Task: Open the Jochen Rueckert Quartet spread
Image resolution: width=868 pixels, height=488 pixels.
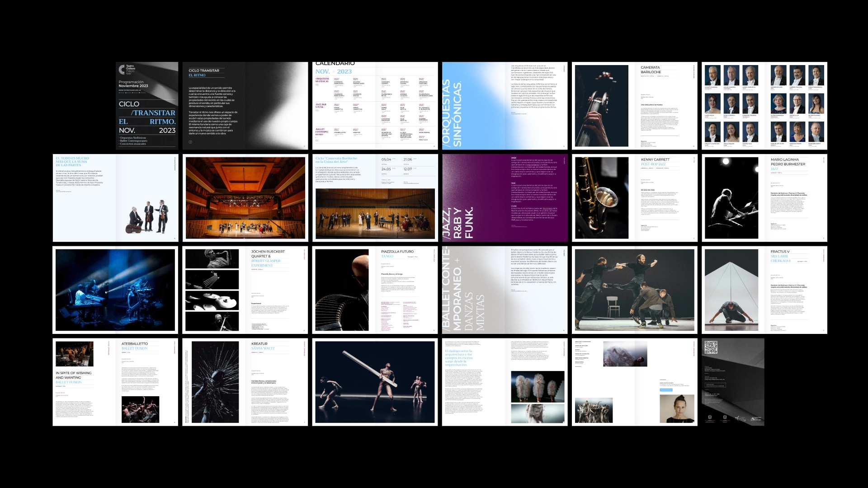Action: click(x=245, y=290)
